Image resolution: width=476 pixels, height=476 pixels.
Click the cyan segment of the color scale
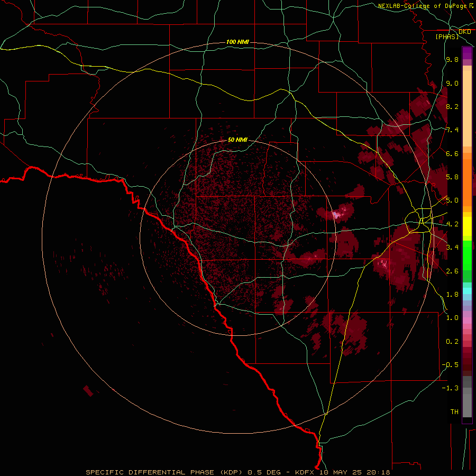pos(467,291)
